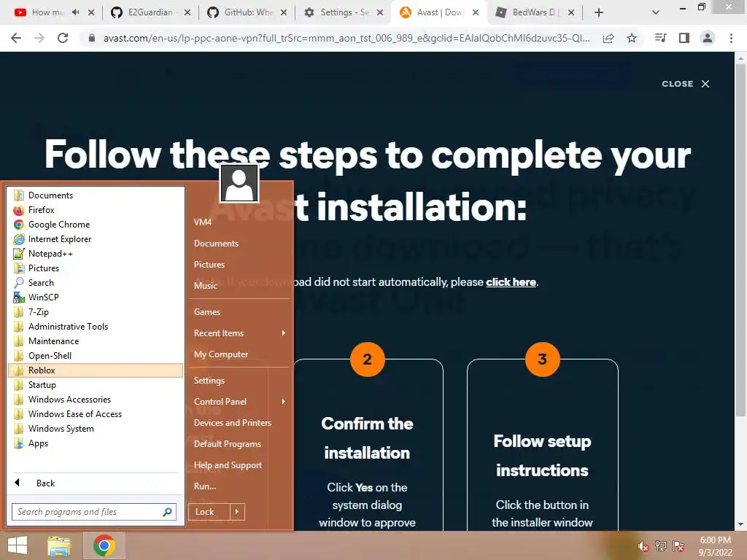747x560 pixels.
Task: Open Firefox from the start menu list
Action: click(96, 209)
